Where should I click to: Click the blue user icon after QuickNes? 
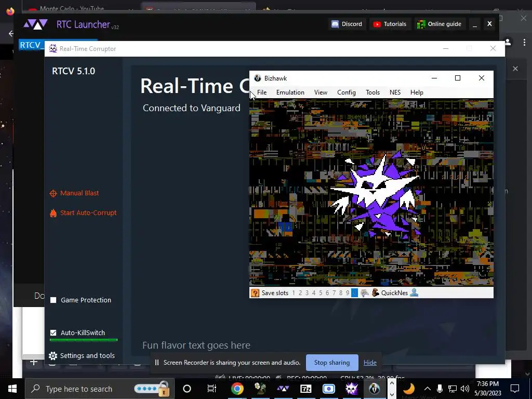414,292
